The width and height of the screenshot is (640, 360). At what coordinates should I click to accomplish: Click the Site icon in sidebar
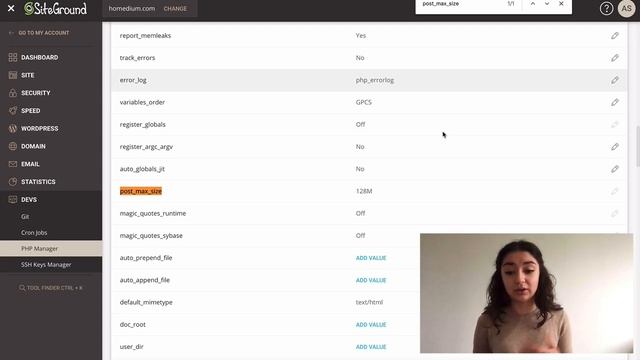point(13,75)
